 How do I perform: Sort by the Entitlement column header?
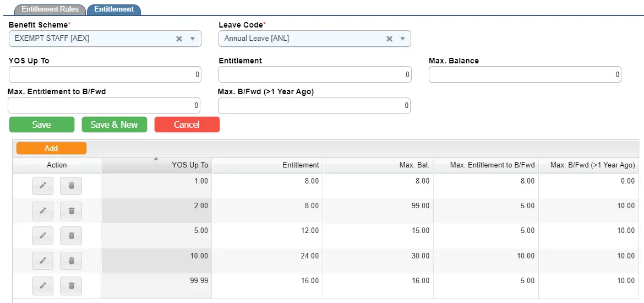tap(268, 165)
